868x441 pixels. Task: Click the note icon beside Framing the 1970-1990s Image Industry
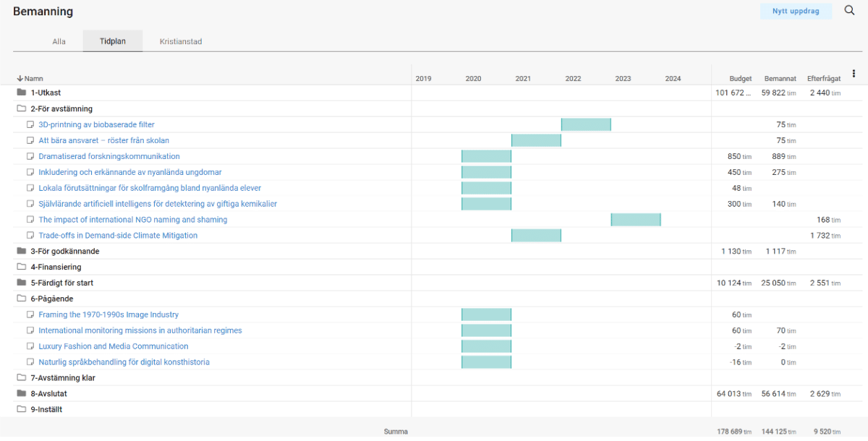[x=30, y=314]
